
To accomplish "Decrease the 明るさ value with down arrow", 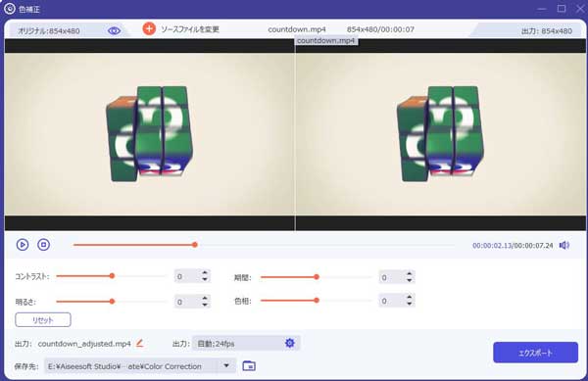I will coord(205,305).
